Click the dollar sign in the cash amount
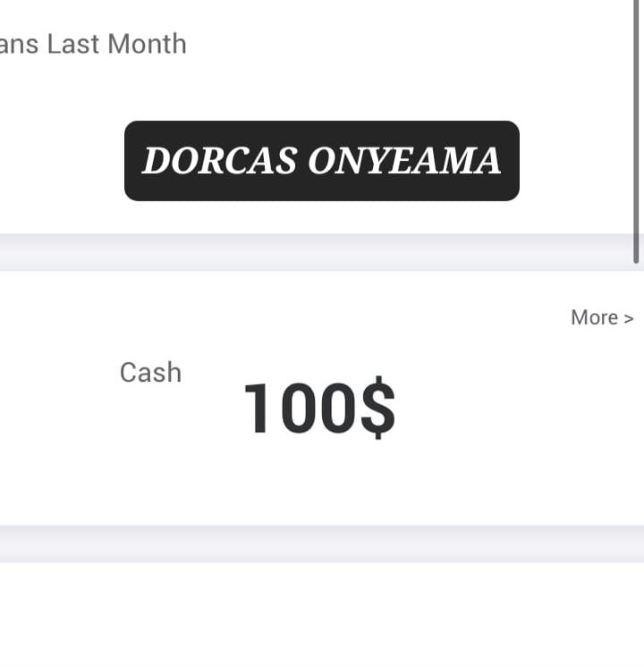This screenshot has height=667, width=644. coord(378,408)
